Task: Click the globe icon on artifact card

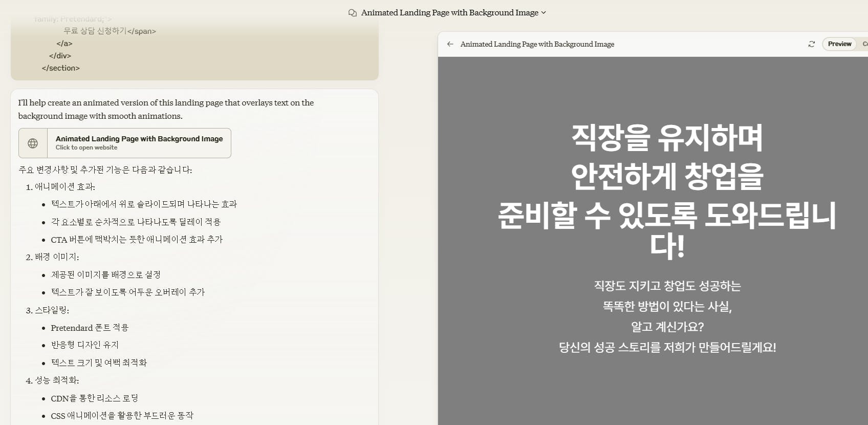Action: tap(33, 143)
